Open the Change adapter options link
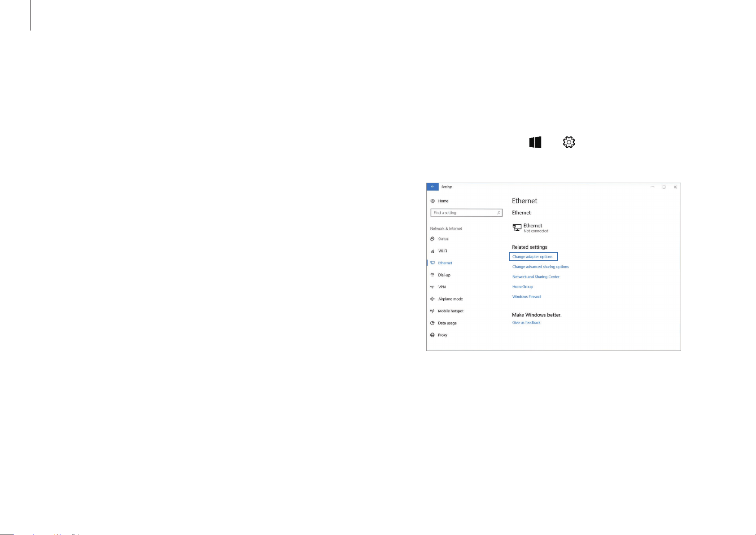 coord(533,257)
